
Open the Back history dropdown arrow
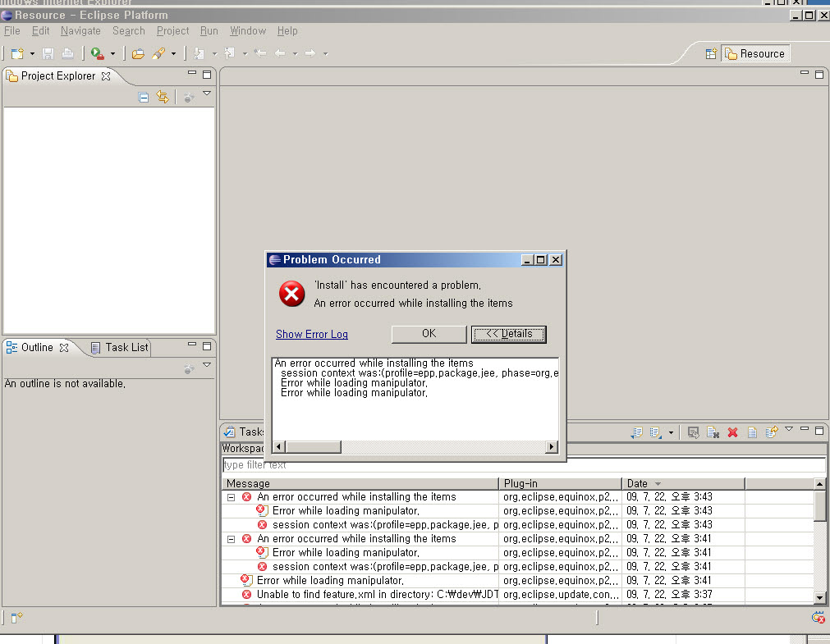[x=296, y=54]
